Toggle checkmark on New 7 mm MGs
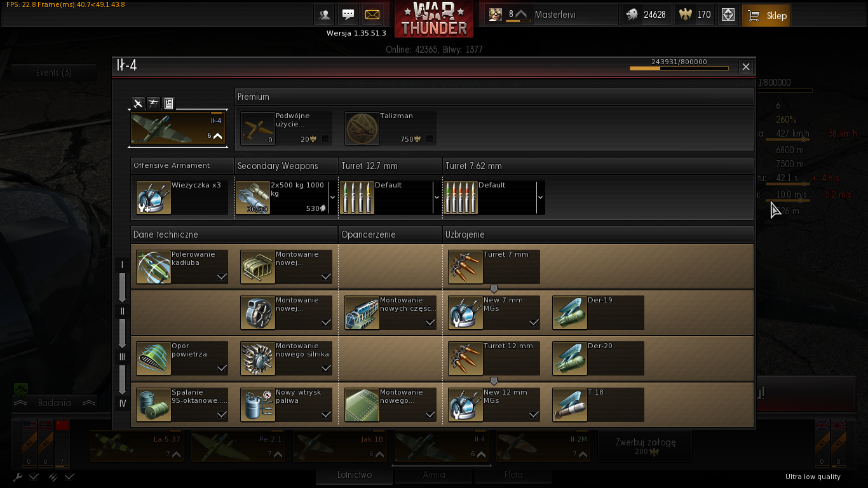Image resolution: width=868 pixels, height=488 pixels. point(534,323)
